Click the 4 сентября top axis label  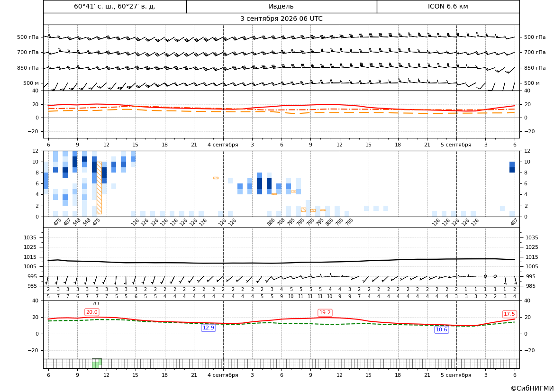pyautogui.click(x=223, y=145)
